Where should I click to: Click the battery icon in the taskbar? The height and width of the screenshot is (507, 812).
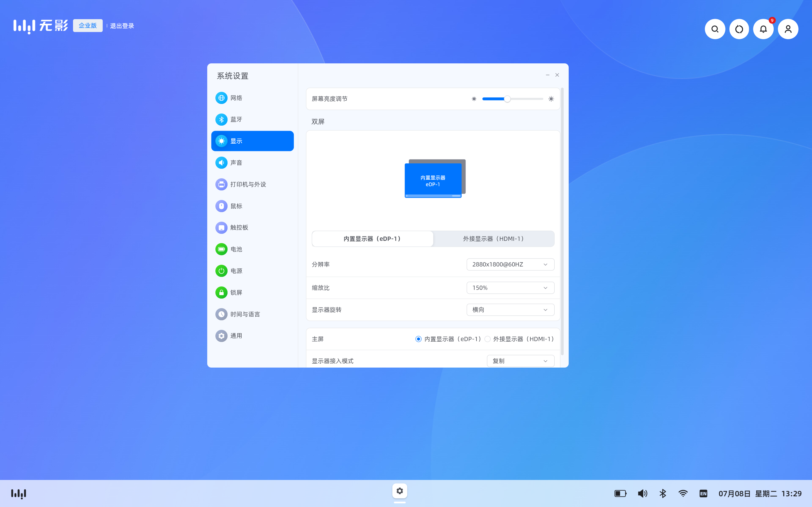(620, 493)
